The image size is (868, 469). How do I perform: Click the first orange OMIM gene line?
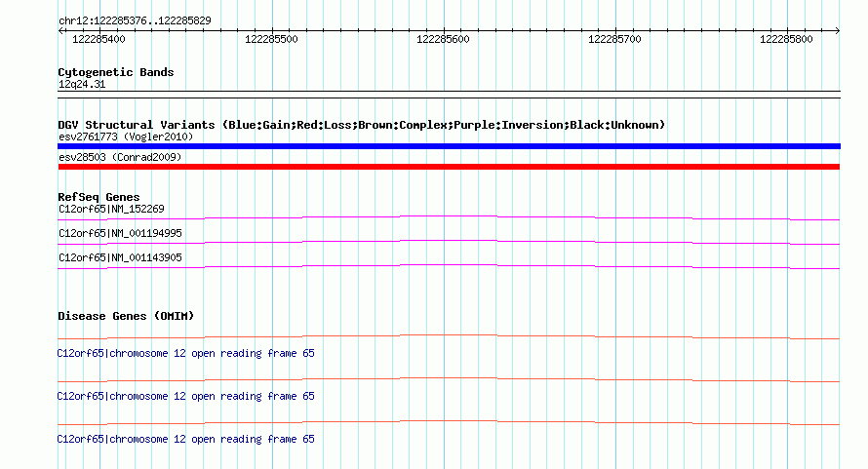449,336
